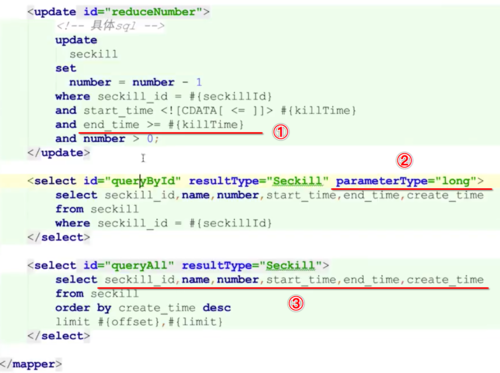Click the closing </mapper> tag

click(31, 364)
